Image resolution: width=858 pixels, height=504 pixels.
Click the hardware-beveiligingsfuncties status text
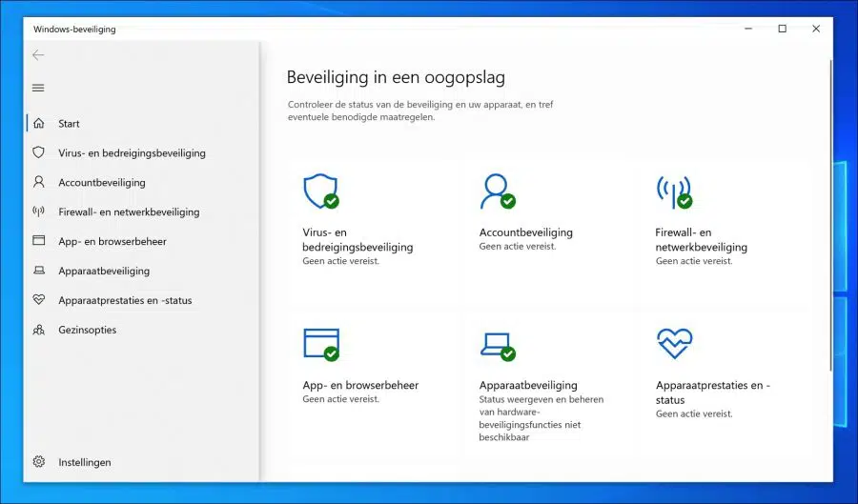click(x=541, y=418)
